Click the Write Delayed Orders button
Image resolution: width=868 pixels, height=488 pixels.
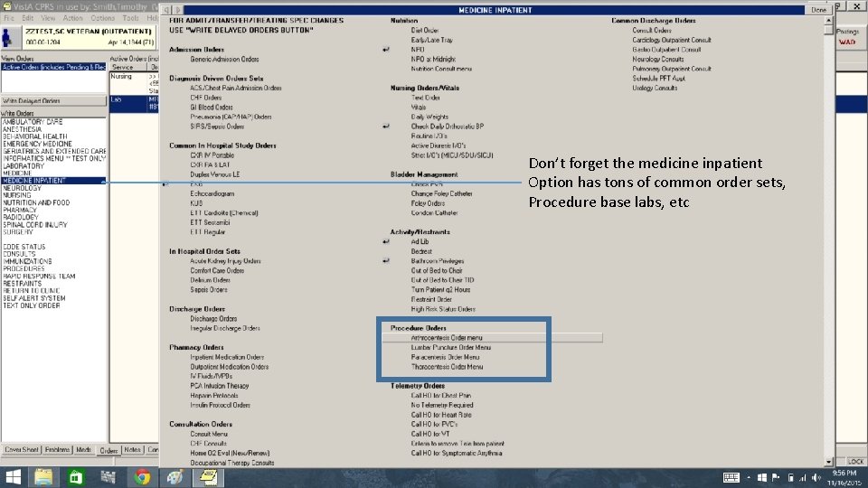[53, 100]
